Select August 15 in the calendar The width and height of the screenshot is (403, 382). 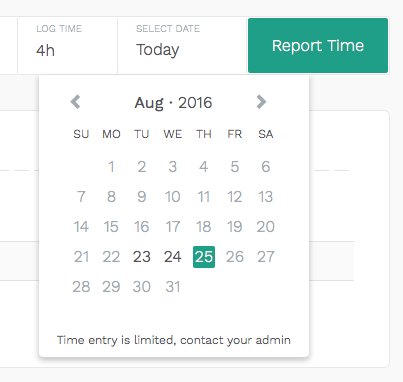[x=111, y=227]
